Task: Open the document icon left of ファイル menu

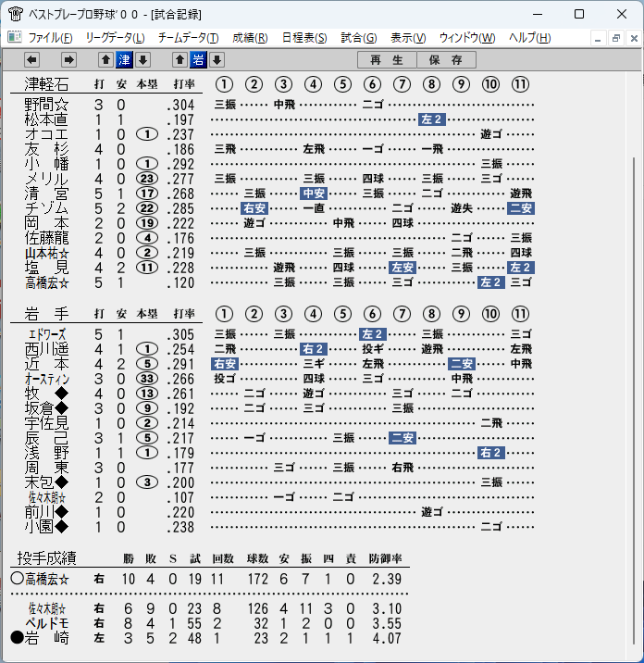Action: point(15,37)
